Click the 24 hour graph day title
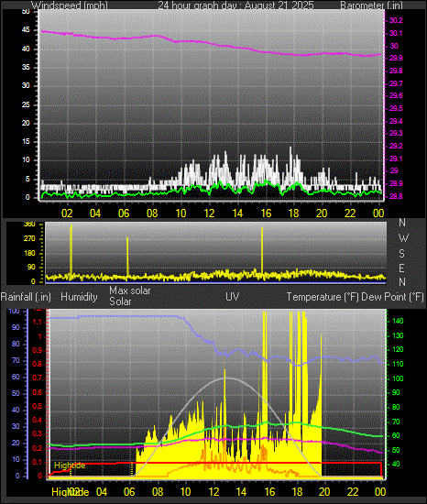This screenshot has height=504, width=427. point(235,5)
